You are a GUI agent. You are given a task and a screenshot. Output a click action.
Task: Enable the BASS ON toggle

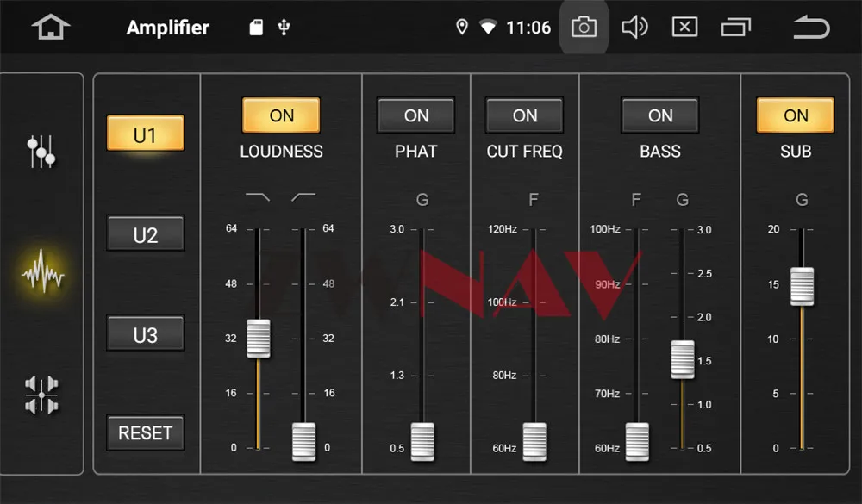coord(659,115)
